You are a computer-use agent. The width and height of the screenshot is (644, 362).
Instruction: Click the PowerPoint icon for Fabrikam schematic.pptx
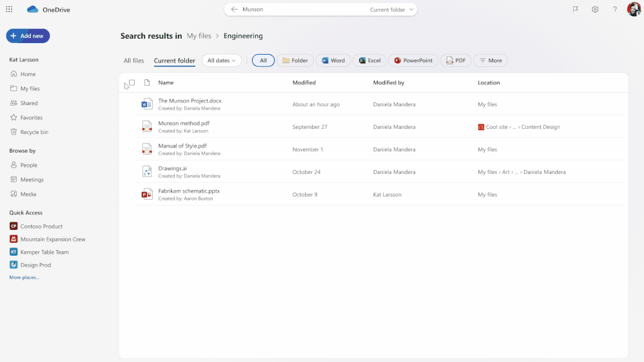(147, 195)
